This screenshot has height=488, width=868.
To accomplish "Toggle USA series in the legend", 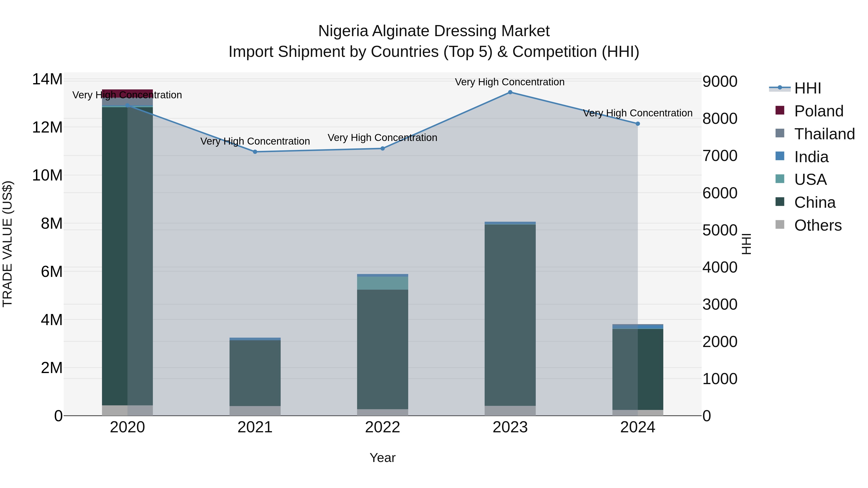I will point(801,179).
